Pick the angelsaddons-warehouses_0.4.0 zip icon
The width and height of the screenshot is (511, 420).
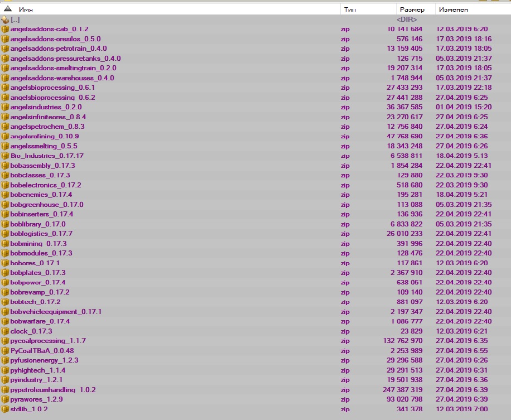point(5,78)
